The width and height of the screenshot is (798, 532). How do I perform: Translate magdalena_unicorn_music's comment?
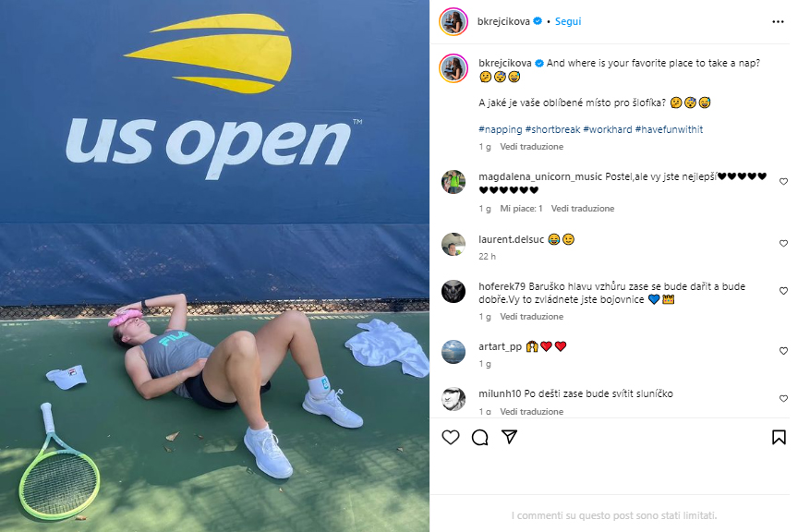(582, 209)
